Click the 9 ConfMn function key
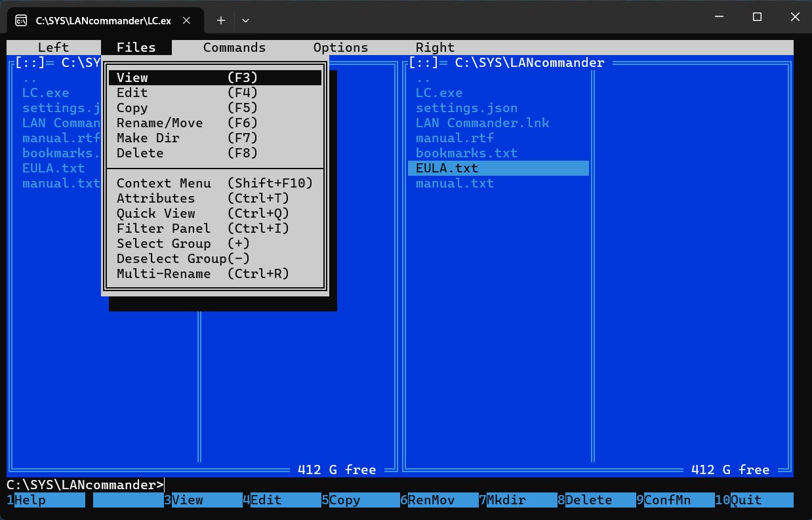The image size is (812, 520). [676, 500]
